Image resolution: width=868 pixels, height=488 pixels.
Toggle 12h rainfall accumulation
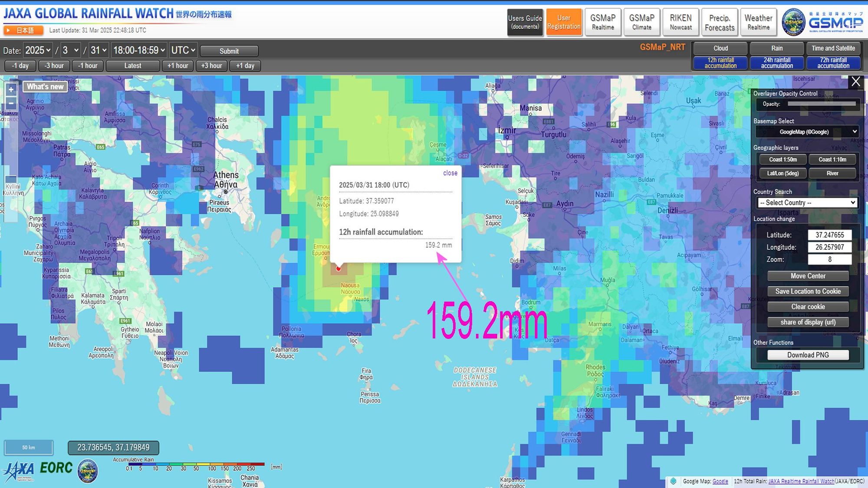pyautogui.click(x=720, y=63)
